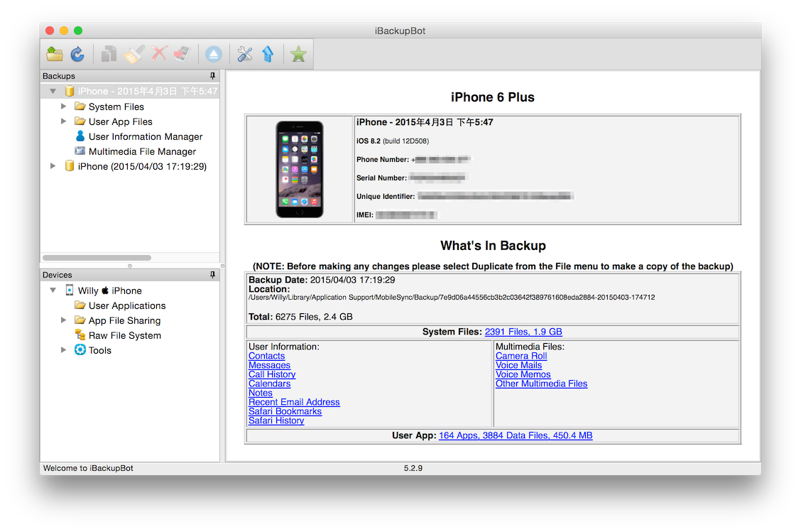Open the Calendars link
Image resolution: width=801 pixels, height=532 pixels.
click(269, 384)
